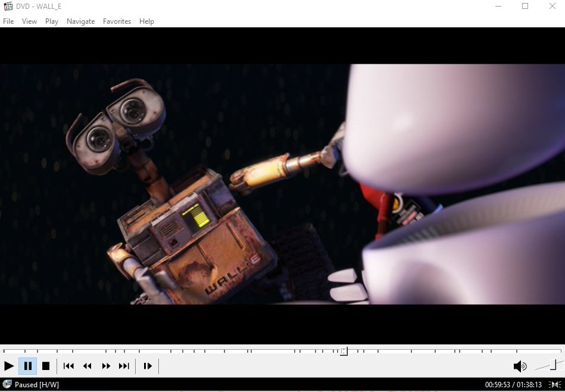The width and height of the screenshot is (565, 392).
Task: Click the WALL-E video frame
Action: pos(282,184)
